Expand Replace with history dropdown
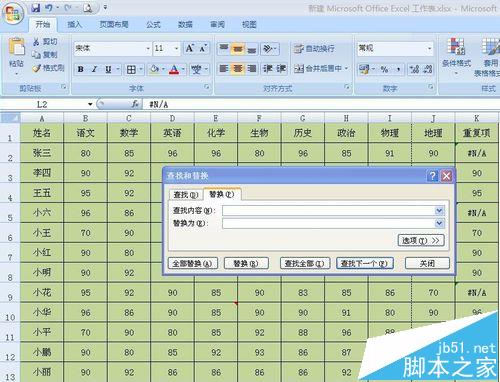500x382 pixels. coord(439,223)
